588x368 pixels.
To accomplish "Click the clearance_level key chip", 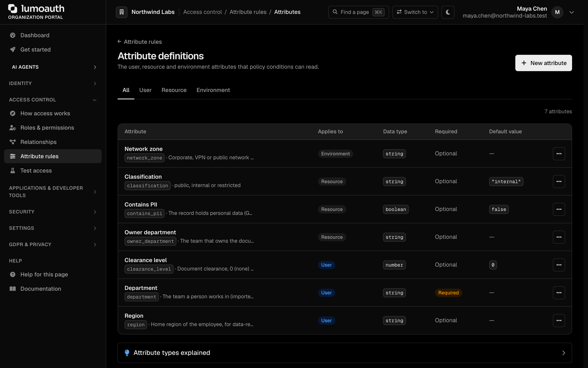I will tap(149, 269).
